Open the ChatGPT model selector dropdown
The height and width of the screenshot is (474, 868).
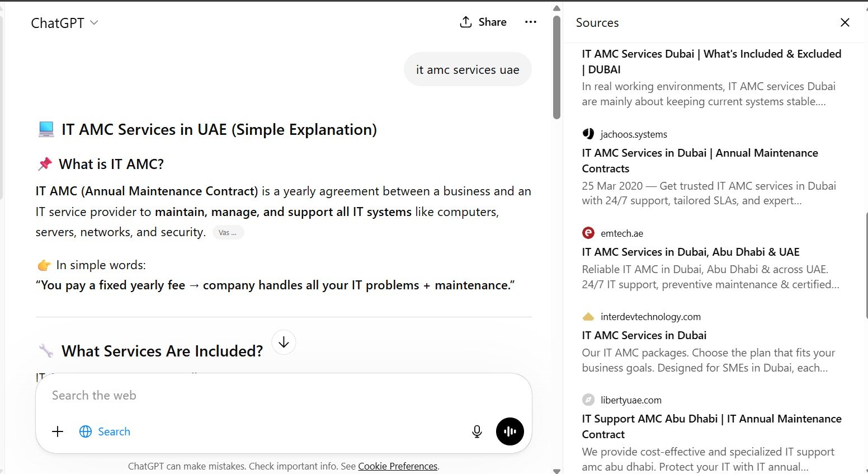tap(64, 23)
